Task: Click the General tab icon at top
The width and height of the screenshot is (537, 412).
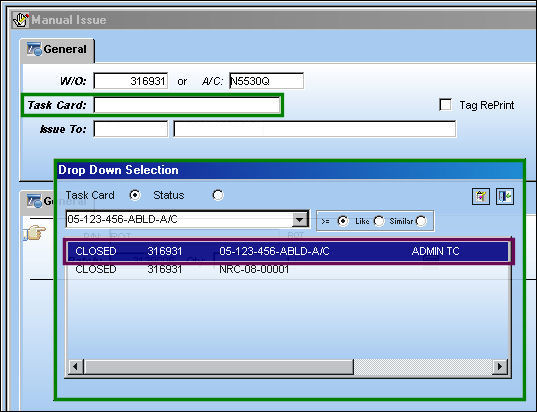Action: pyautogui.click(x=35, y=49)
